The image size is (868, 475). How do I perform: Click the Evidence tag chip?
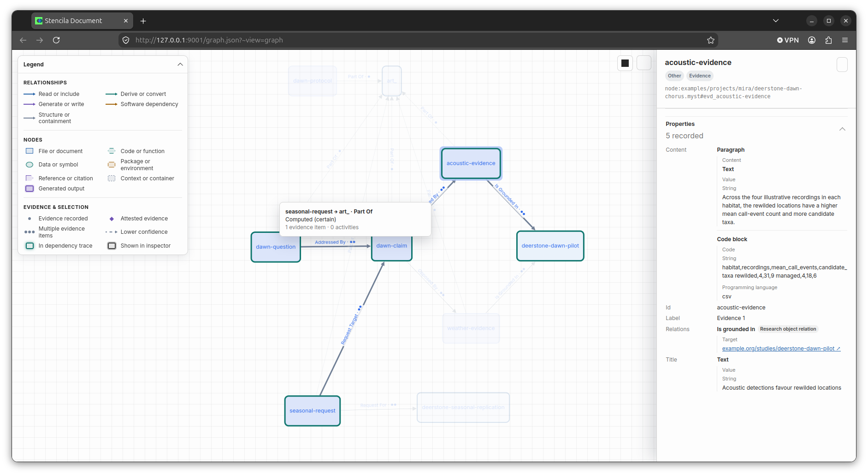pyautogui.click(x=700, y=76)
